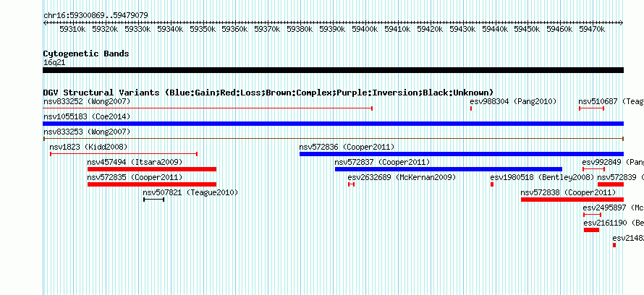Click the esv988304 (Pang2010) label

coord(513,101)
